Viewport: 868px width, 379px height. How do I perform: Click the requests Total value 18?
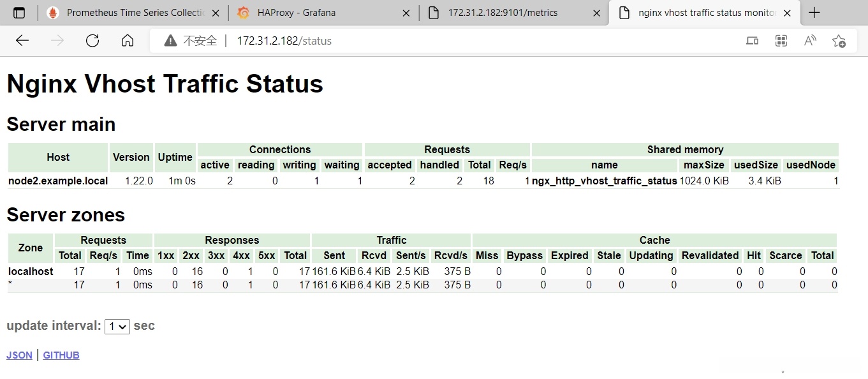point(489,181)
